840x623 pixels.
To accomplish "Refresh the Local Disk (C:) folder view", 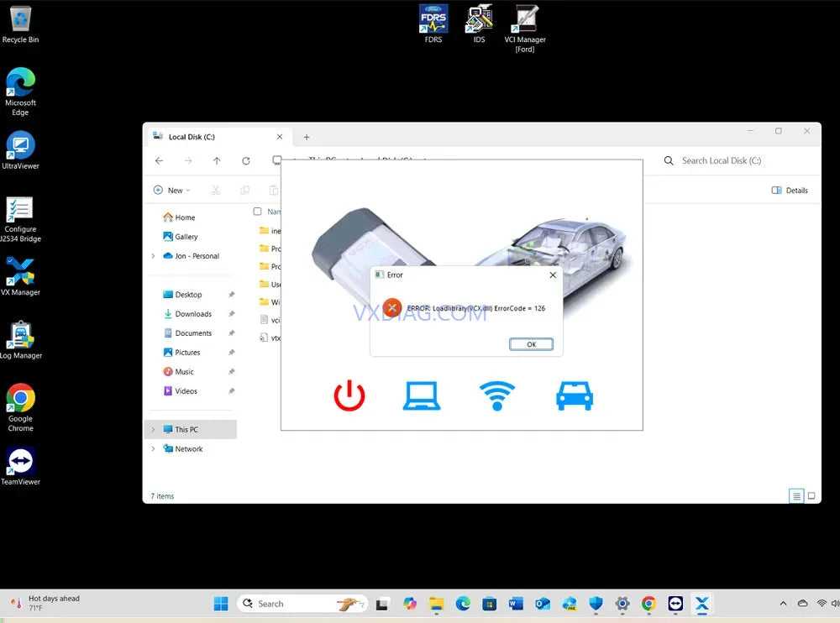I will pos(246,160).
